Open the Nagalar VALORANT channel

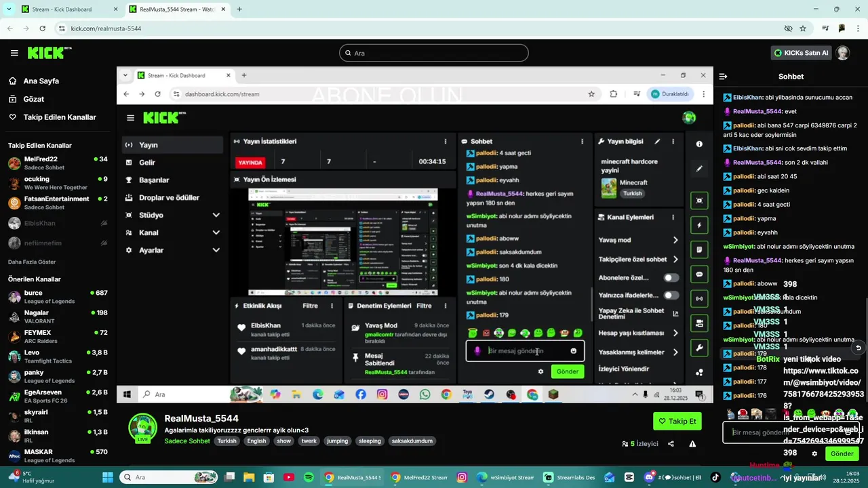coord(58,317)
